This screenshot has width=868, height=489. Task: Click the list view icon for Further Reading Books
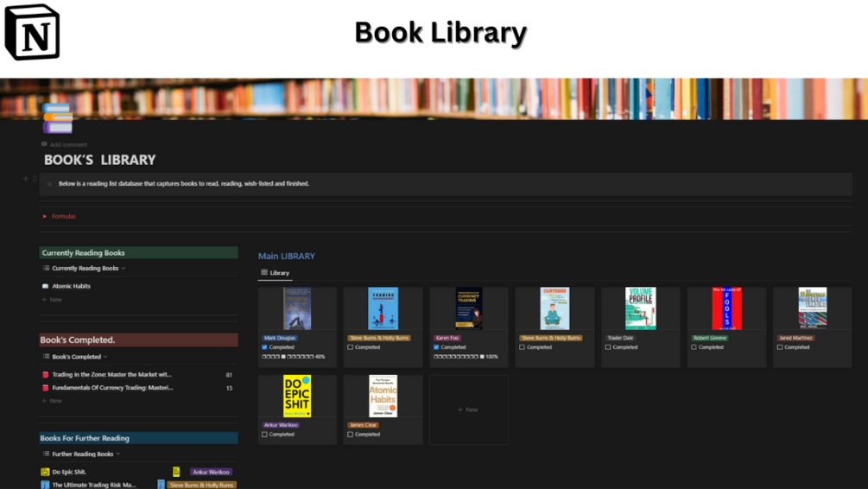(46, 454)
